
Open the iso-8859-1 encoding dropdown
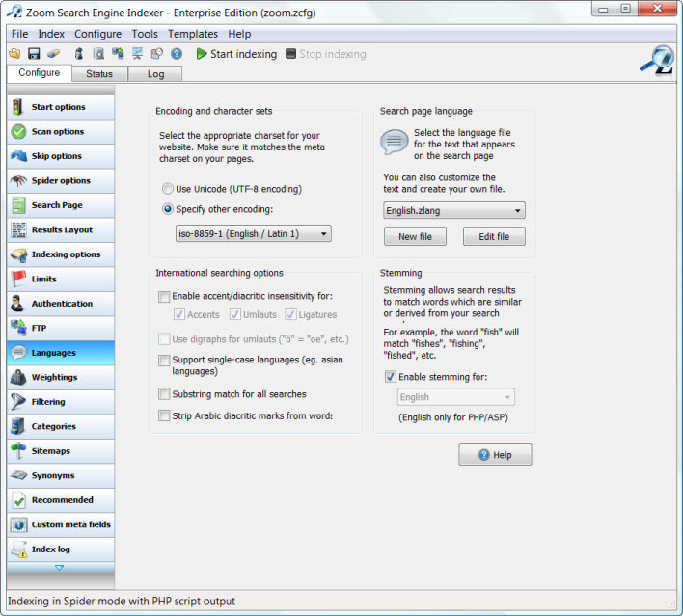pyautogui.click(x=253, y=234)
